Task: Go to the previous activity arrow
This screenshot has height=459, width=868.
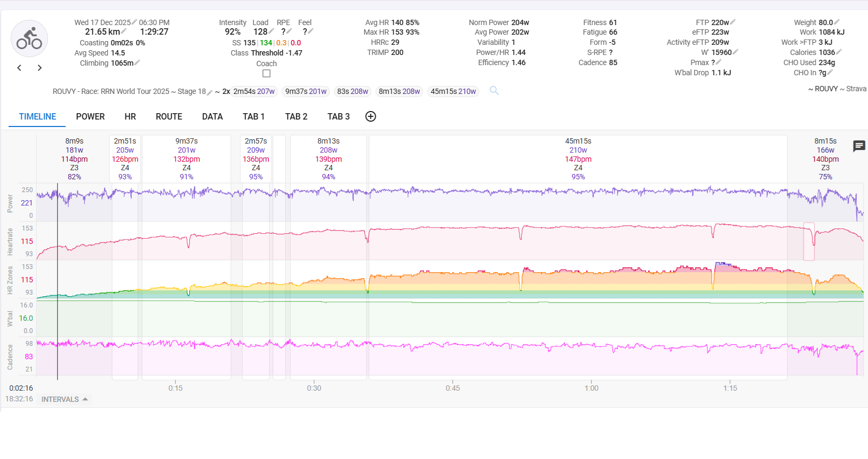Action: (x=19, y=68)
